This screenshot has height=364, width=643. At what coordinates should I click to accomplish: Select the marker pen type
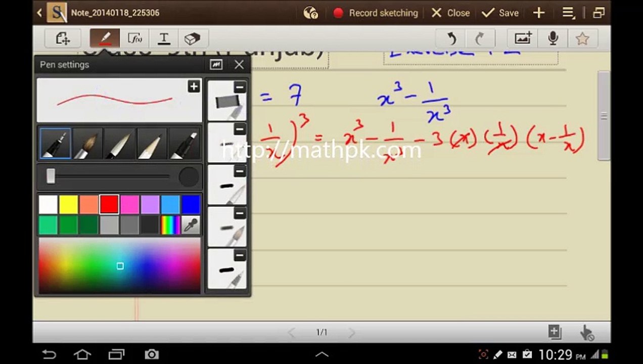click(x=184, y=144)
